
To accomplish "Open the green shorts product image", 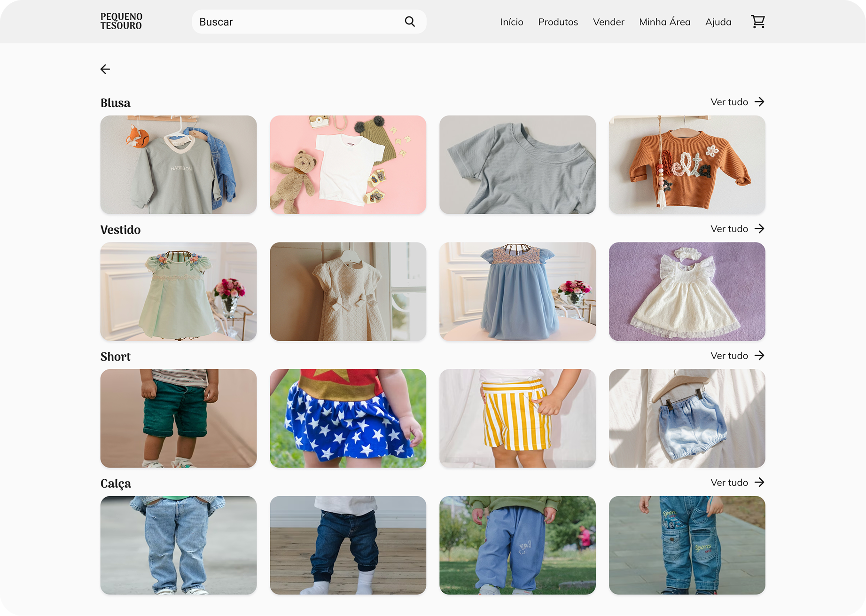I will tap(178, 419).
